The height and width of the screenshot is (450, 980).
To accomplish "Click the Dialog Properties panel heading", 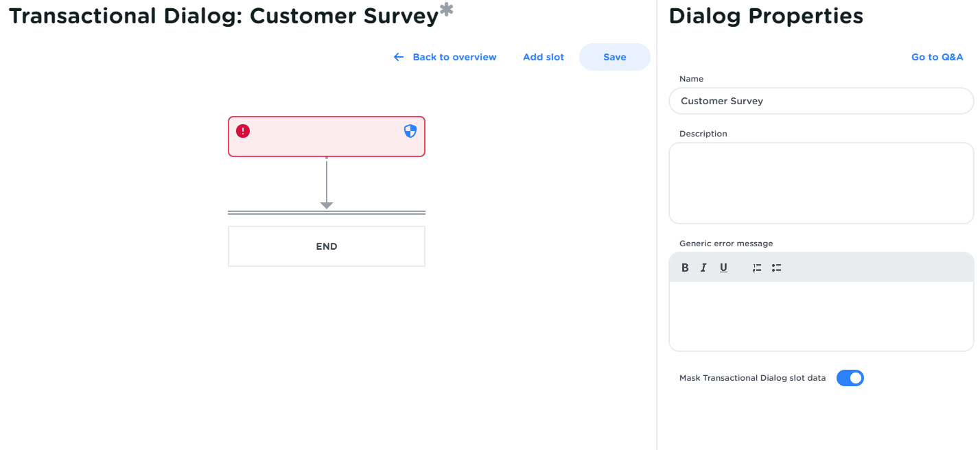I will pyautogui.click(x=766, y=16).
